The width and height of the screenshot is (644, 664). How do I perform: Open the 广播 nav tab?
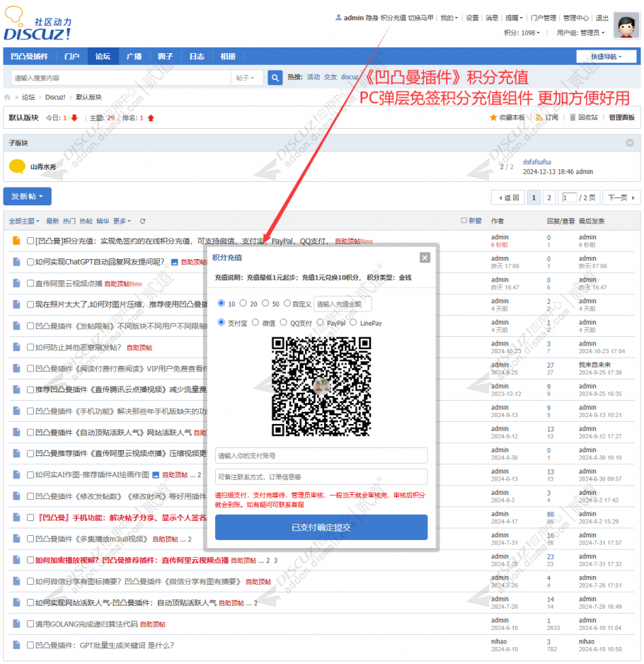click(x=134, y=57)
